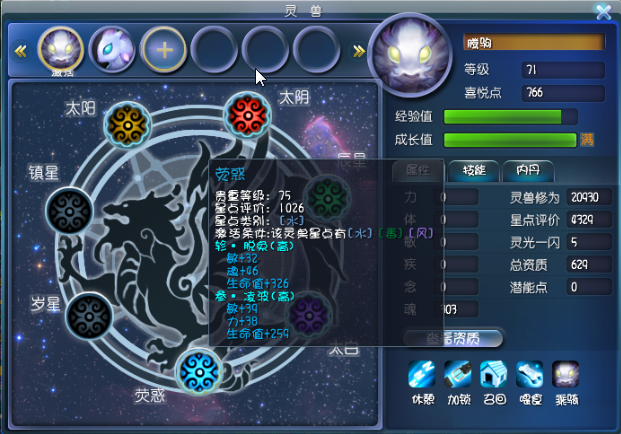The height and width of the screenshot is (434, 621).
Task: Select the second blue-eyed pet thumbnail
Action: click(112, 50)
